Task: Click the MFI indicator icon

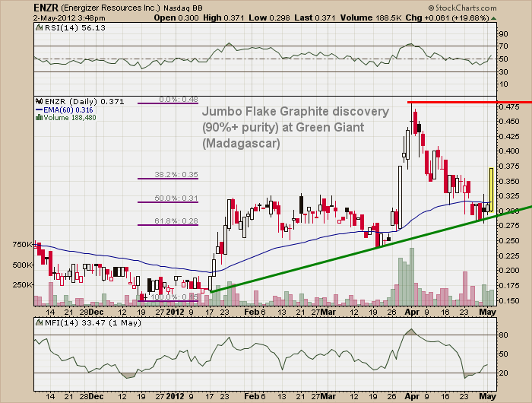Action: (40, 322)
